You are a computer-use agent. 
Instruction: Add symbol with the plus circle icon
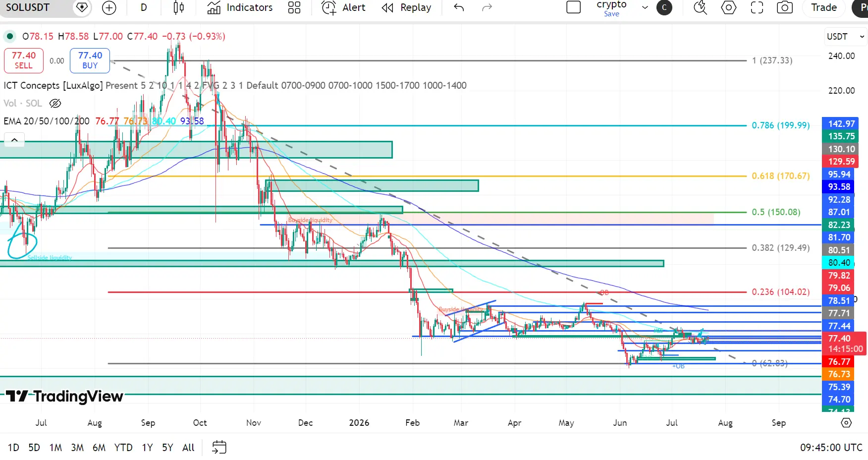point(109,7)
